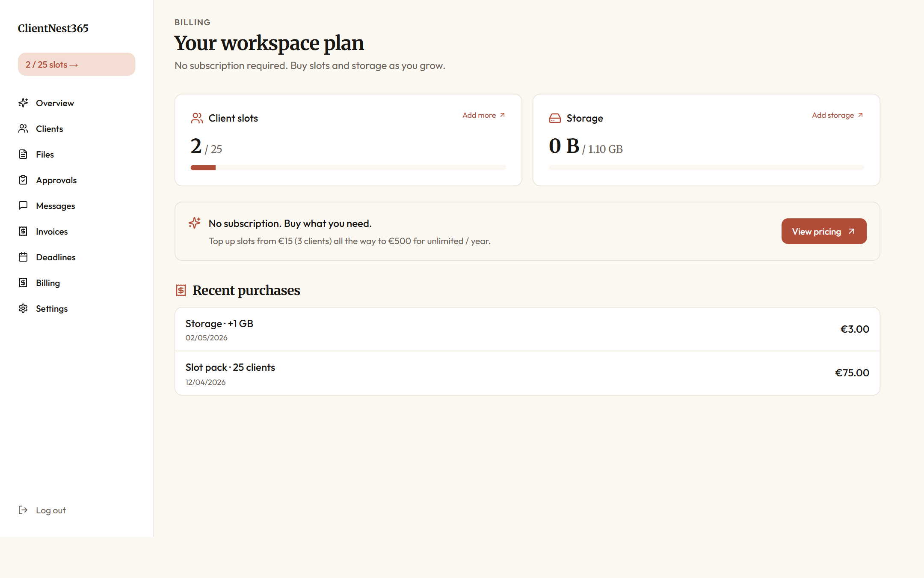924x578 pixels.
Task: Click the arrow icon next to Add more
Action: click(x=502, y=115)
